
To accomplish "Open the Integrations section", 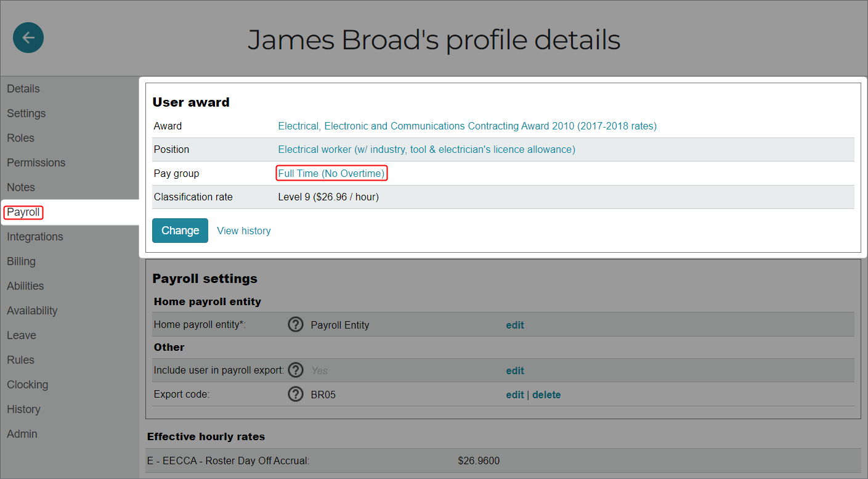I will click(34, 236).
